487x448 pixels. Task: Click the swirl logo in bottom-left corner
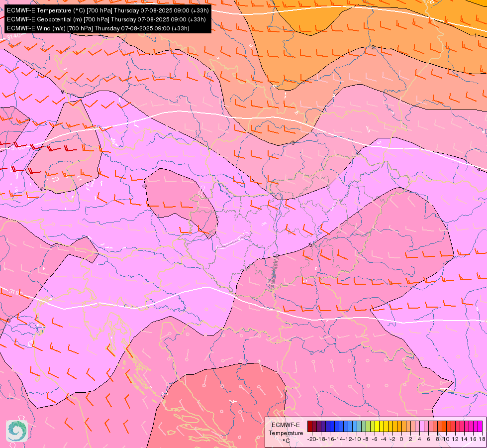pyautogui.click(x=17, y=431)
